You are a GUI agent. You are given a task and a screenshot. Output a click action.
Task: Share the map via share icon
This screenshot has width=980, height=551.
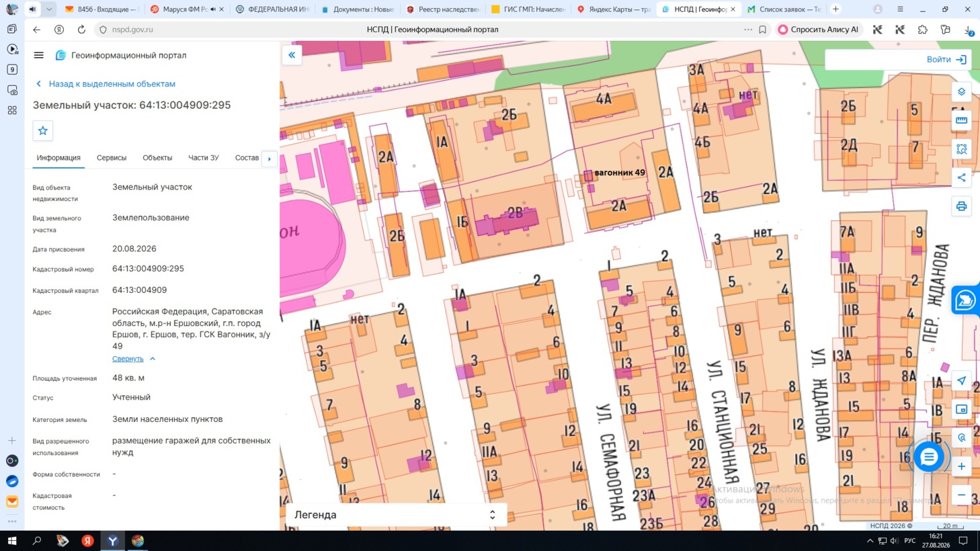962,178
